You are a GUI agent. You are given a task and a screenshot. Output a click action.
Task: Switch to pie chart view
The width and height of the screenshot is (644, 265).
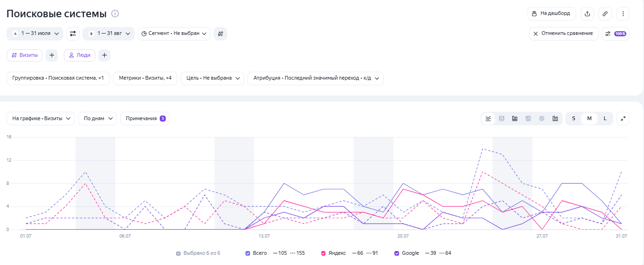point(542,118)
